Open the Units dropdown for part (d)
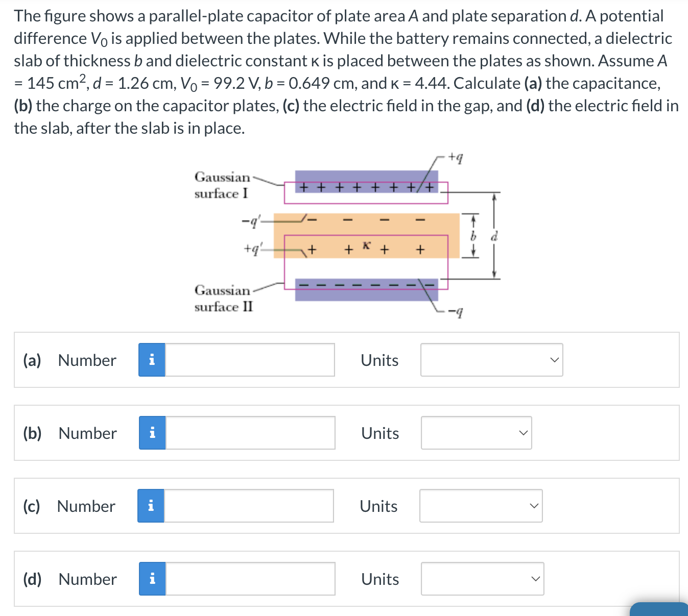The image size is (688, 616). pyautogui.click(x=482, y=579)
